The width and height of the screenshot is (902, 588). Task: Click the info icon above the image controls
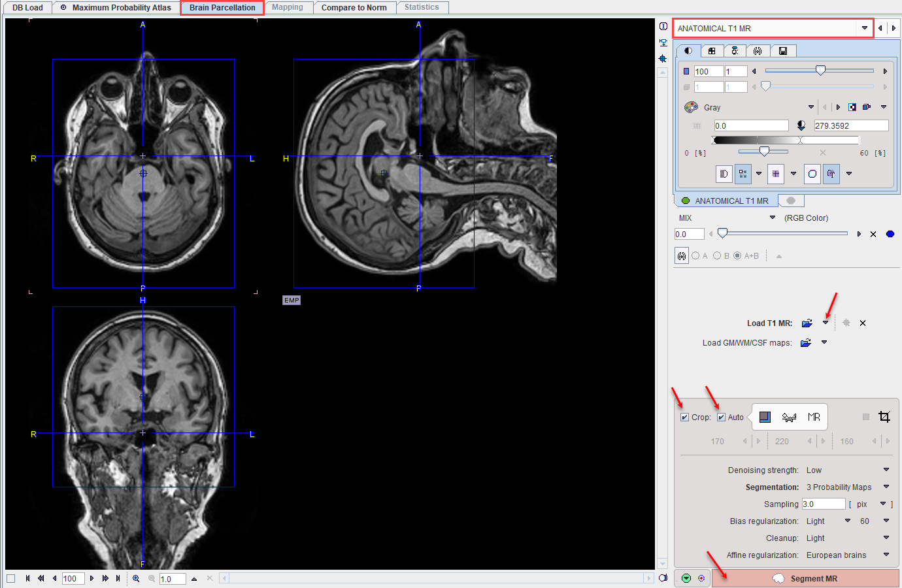(663, 26)
